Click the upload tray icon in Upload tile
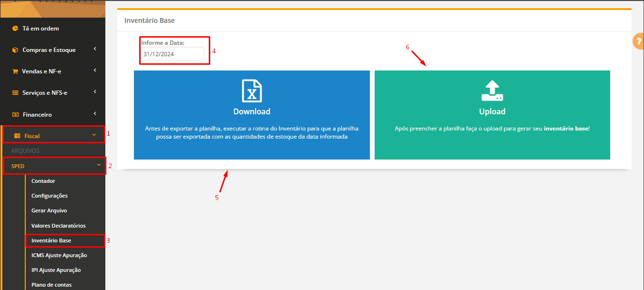 click(x=492, y=91)
